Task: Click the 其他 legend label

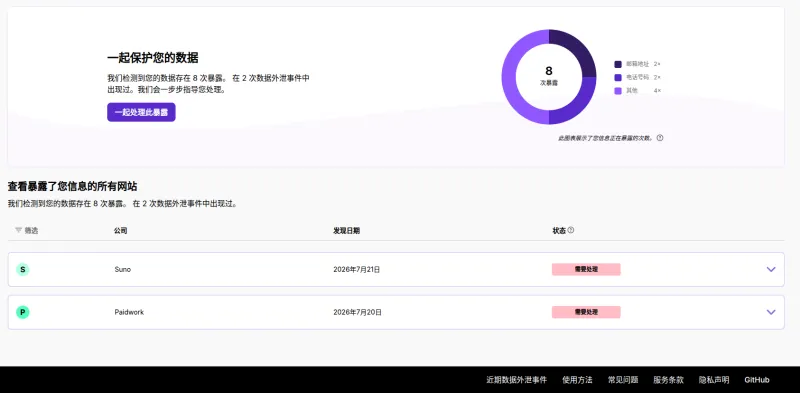Action: [632, 91]
